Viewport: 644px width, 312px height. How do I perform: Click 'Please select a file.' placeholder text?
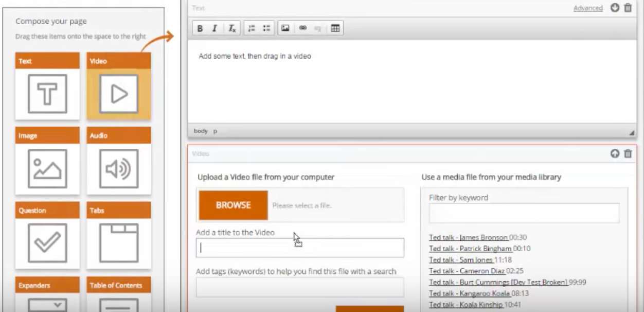[302, 205]
